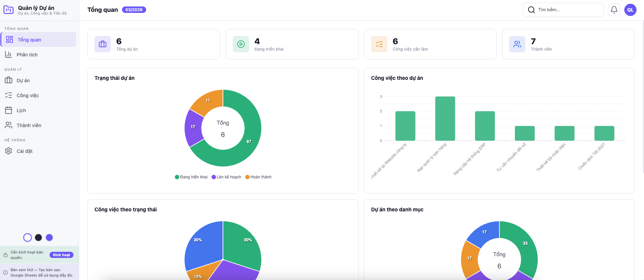Viewport: 644px width, 280px height.
Task: Click the Quản lý Dự án logo icon
Action: [x=8, y=10]
